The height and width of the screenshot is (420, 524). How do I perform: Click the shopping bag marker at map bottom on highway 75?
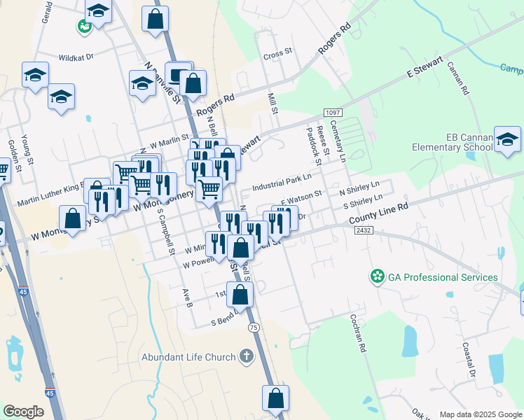[x=275, y=400]
